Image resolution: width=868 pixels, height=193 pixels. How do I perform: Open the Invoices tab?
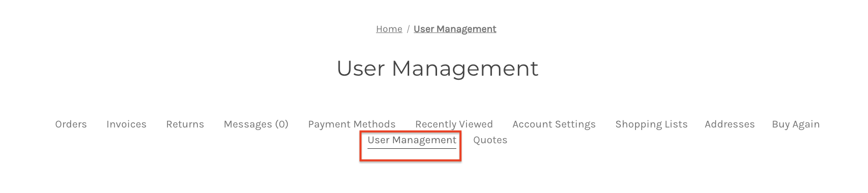126,124
